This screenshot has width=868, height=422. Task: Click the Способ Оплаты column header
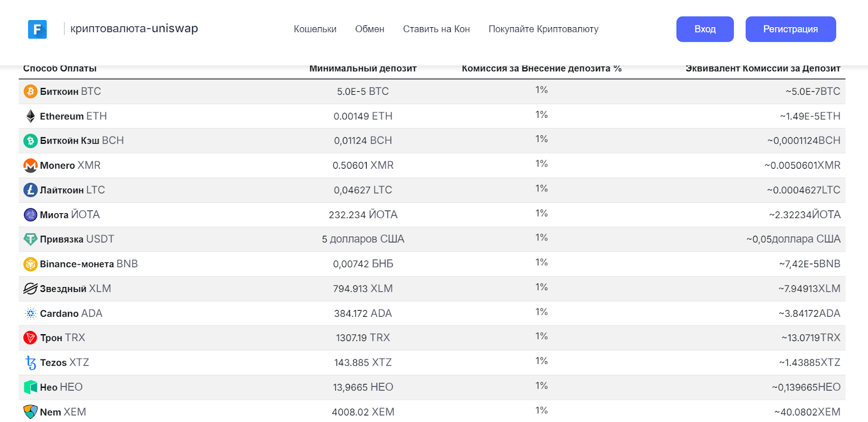point(60,68)
